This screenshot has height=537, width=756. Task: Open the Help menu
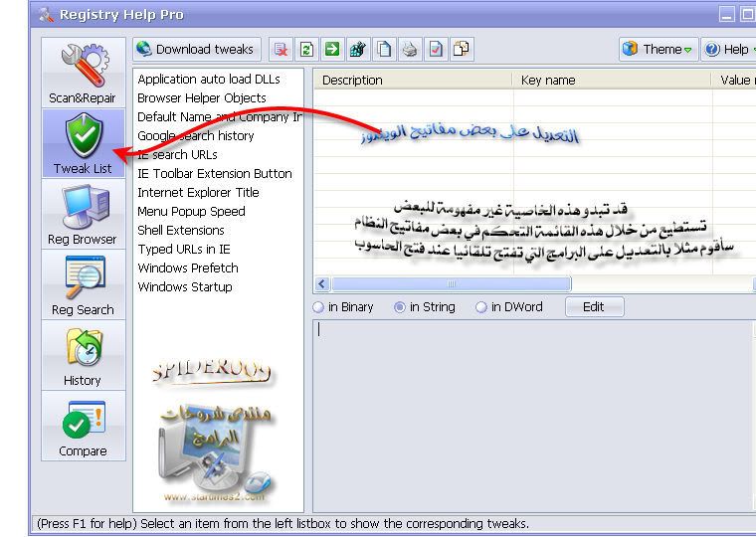point(728,49)
